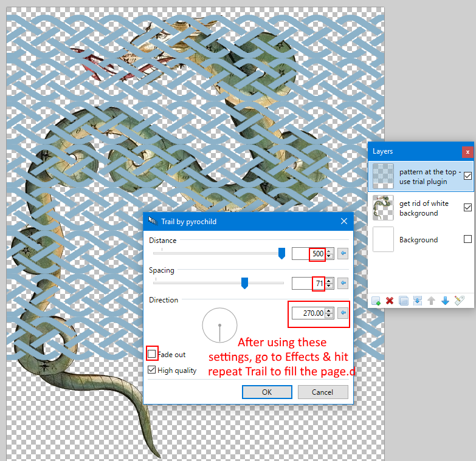Click the Trail dialog title bar icon
Screen dimensions: 476x461
[153, 221]
